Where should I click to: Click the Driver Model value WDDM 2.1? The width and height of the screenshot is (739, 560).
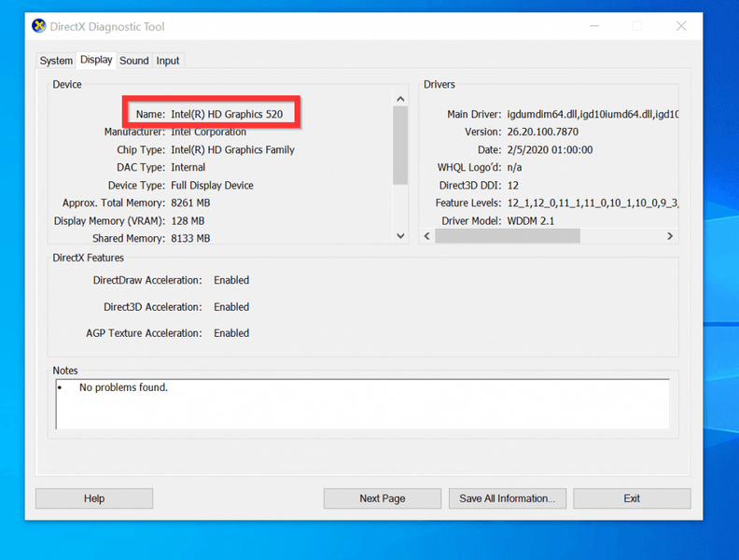pos(531,221)
